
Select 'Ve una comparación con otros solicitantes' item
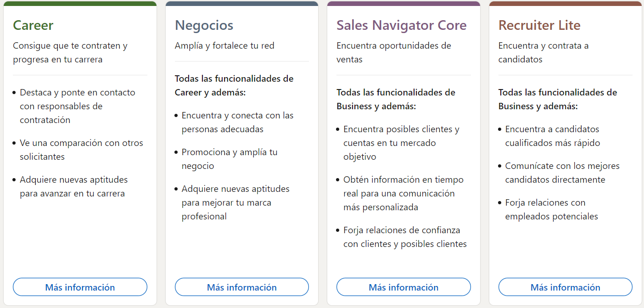coord(81,150)
